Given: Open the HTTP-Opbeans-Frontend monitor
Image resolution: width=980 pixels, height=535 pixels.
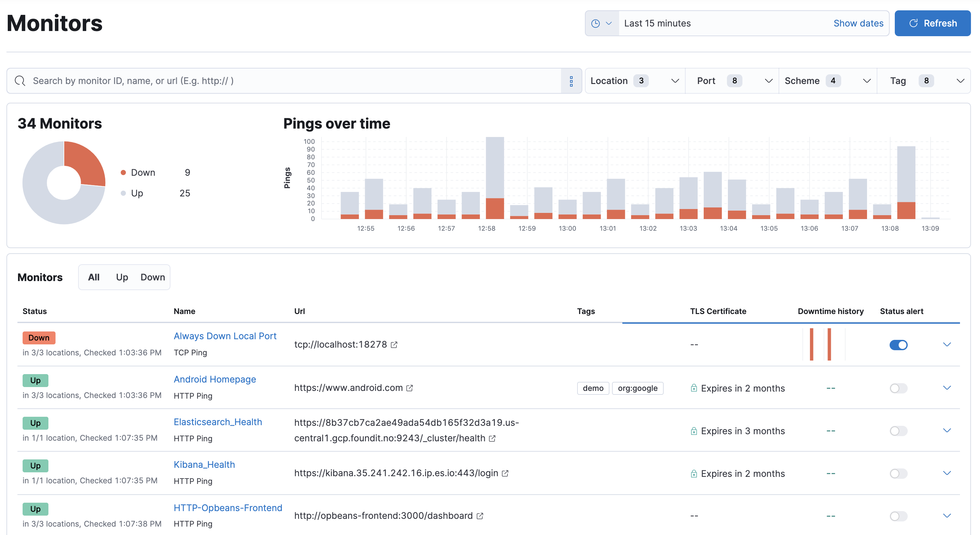Looking at the screenshot, I should click(228, 508).
